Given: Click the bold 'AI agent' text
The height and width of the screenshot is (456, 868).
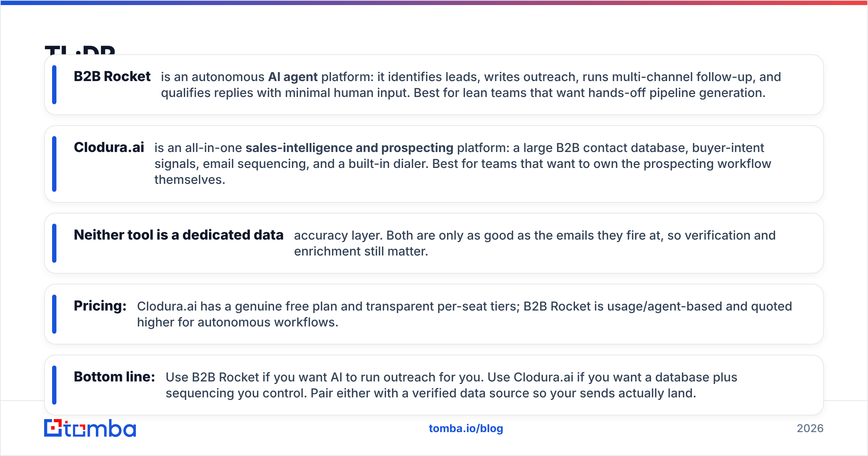Looking at the screenshot, I should click(x=293, y=77).
